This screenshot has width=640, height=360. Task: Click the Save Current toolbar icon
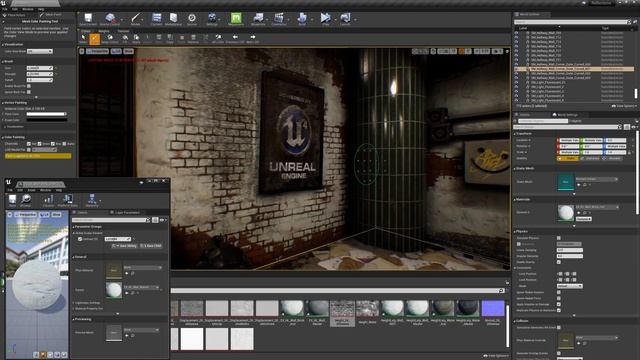click(88, 19)
